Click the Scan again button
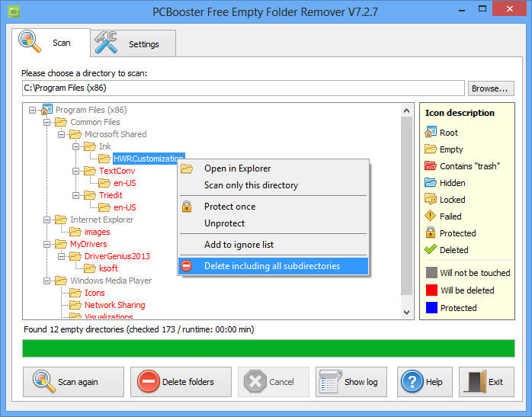The height and width of the screenshot is (417, 532). pyautogui.click(x=73, y=382)
